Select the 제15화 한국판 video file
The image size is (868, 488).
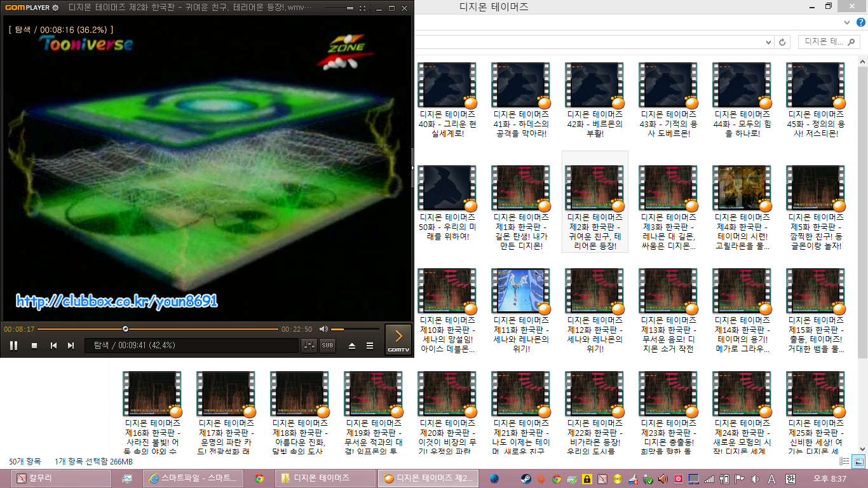[x=816, y=311]
